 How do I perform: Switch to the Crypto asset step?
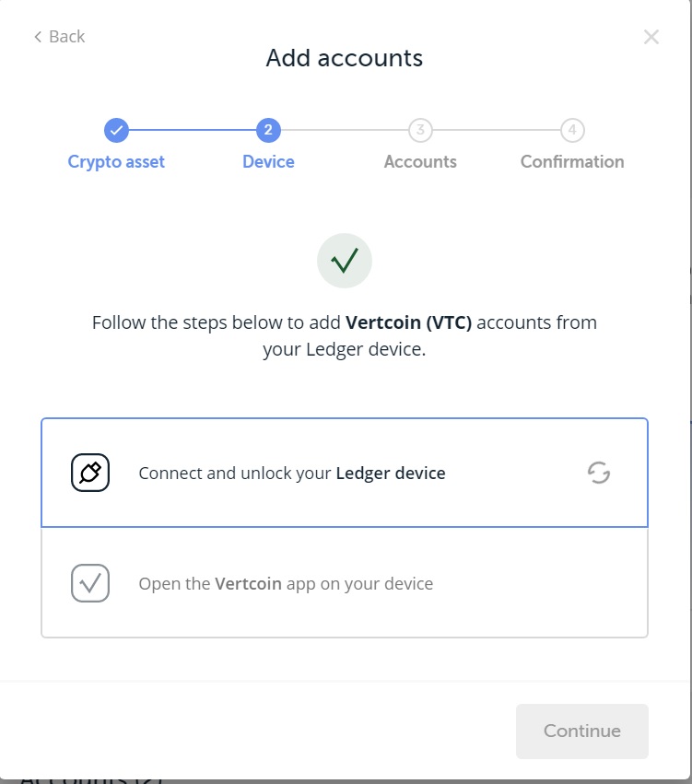point(116,161)
